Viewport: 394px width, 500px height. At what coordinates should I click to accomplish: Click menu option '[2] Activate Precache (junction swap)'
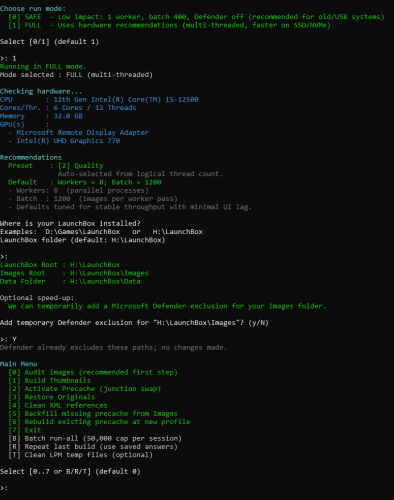85,389
